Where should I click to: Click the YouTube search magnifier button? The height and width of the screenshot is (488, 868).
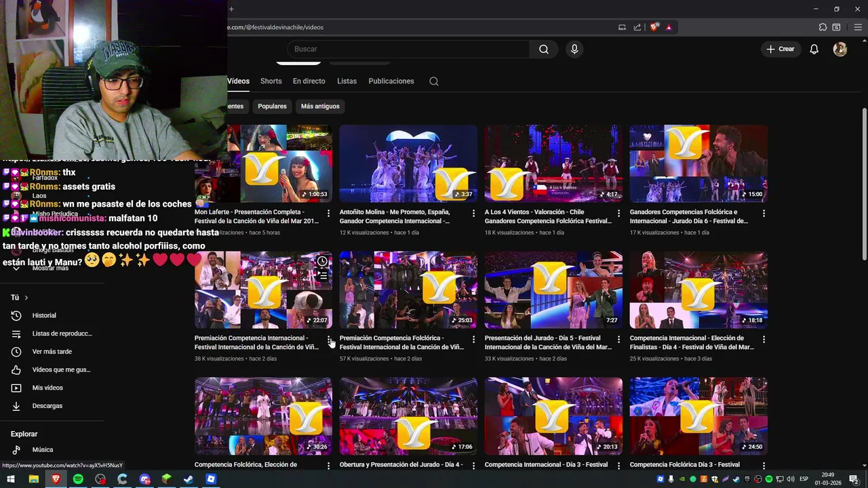(544, 49)
